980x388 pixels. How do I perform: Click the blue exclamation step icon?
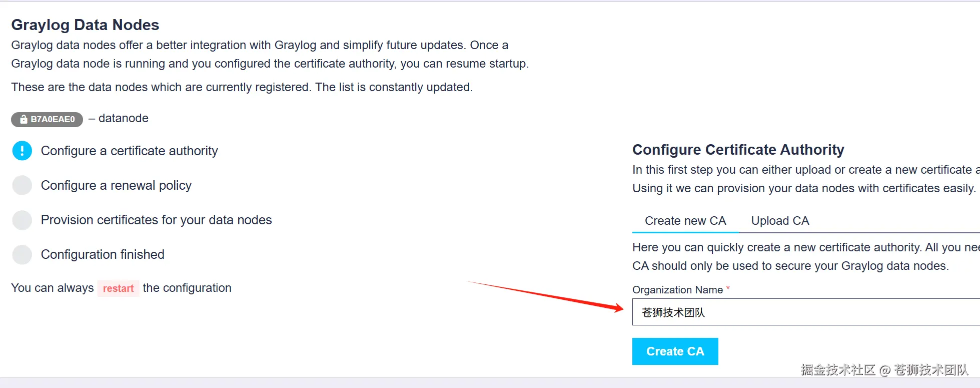click(x=22, y=151)
